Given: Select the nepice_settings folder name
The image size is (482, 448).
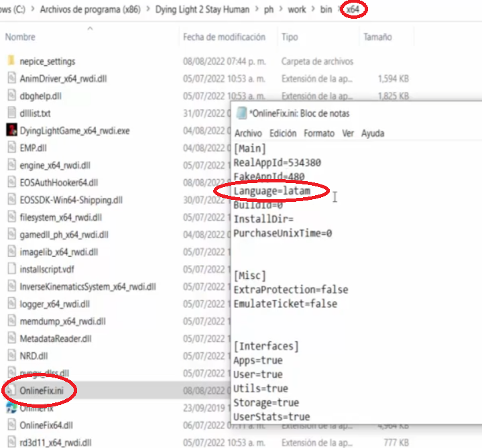Looking at the screenshot, I should pyautogui.click(x=48, y=62).
